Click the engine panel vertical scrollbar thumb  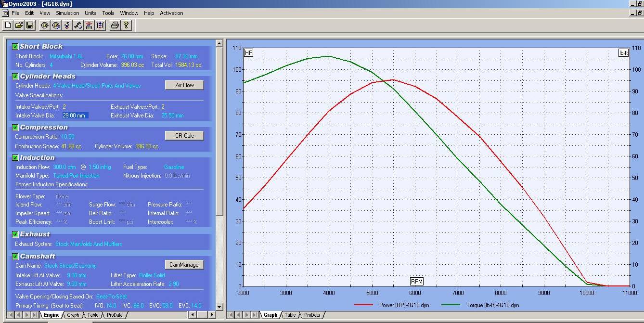point(219,130)
